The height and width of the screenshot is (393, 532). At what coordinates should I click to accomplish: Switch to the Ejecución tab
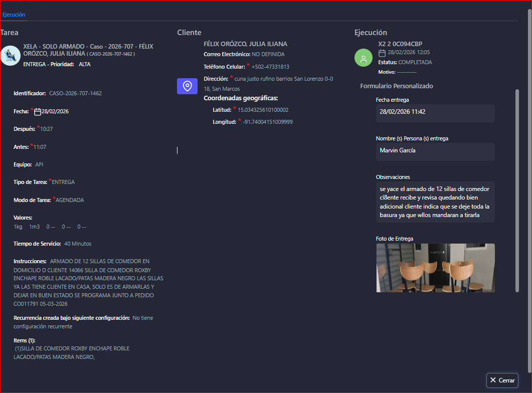click(14, 15)
